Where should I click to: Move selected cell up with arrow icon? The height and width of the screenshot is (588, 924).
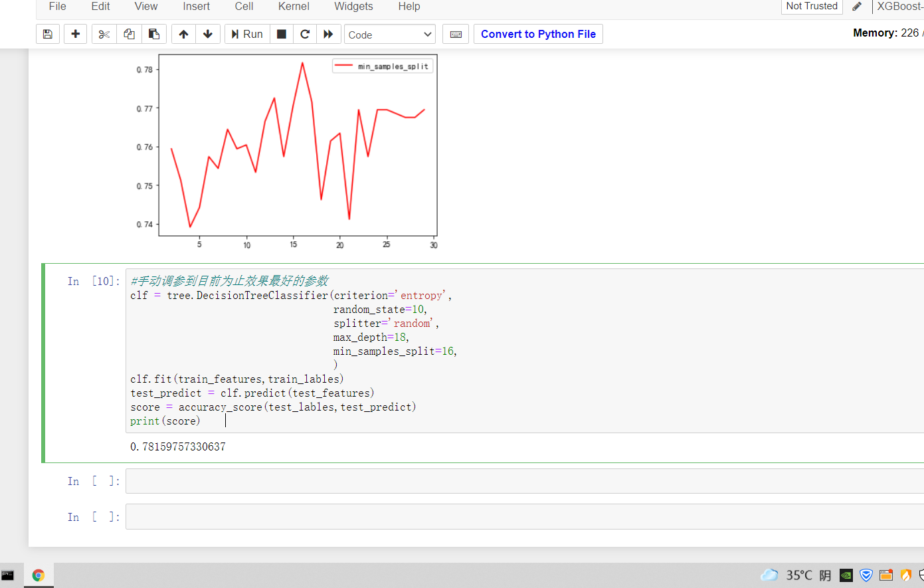(x=183, y=34)
